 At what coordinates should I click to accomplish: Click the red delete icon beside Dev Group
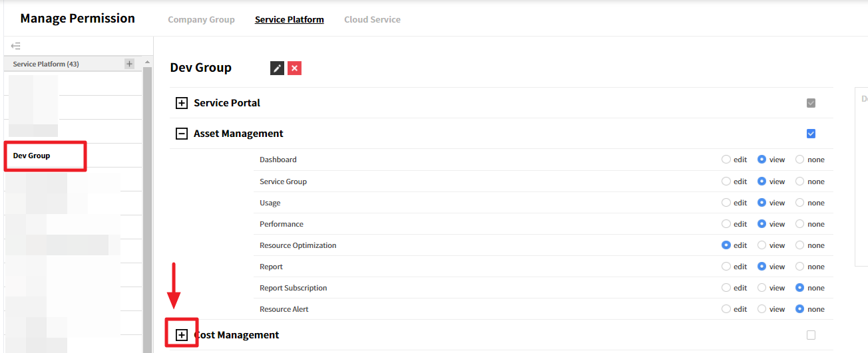point(294,68)
